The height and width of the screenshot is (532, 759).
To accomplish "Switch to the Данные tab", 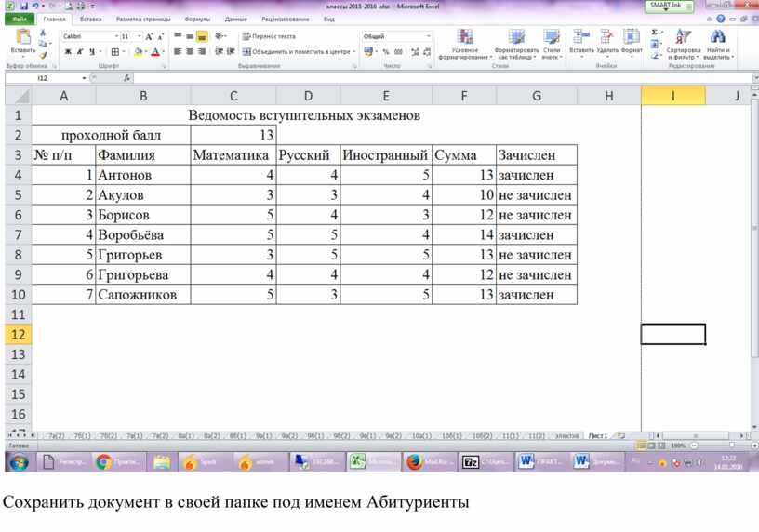I will 236,19.
